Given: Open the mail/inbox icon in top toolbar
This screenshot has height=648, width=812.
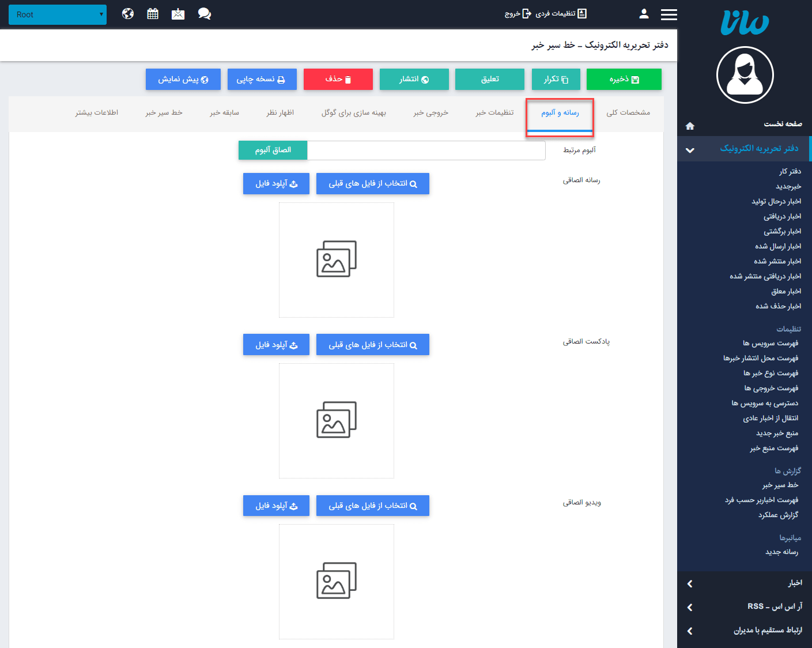Looking at the screenshot, I should tap(177, 13).
